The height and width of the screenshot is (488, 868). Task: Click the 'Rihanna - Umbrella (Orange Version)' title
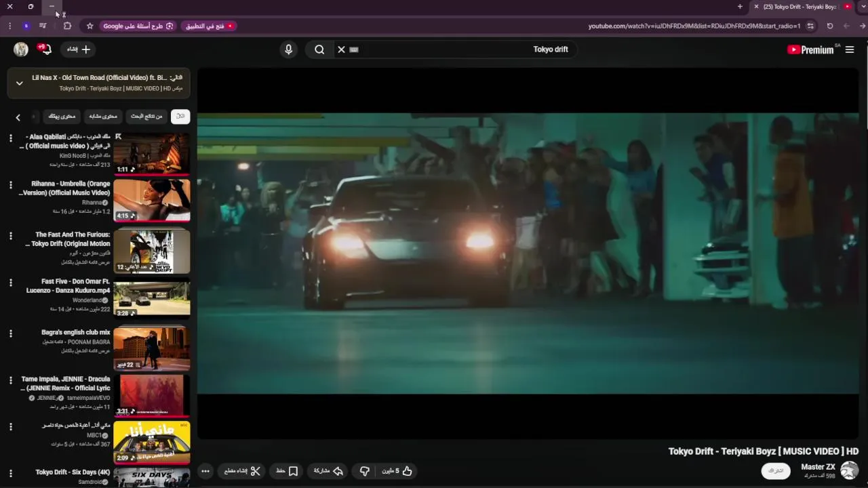point(65,188)
